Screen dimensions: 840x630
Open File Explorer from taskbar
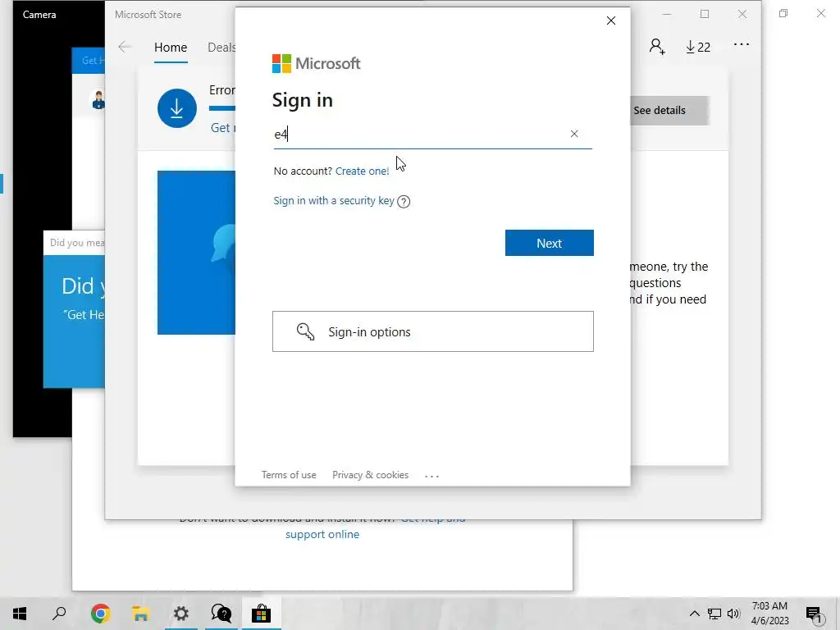click(140, 614)
